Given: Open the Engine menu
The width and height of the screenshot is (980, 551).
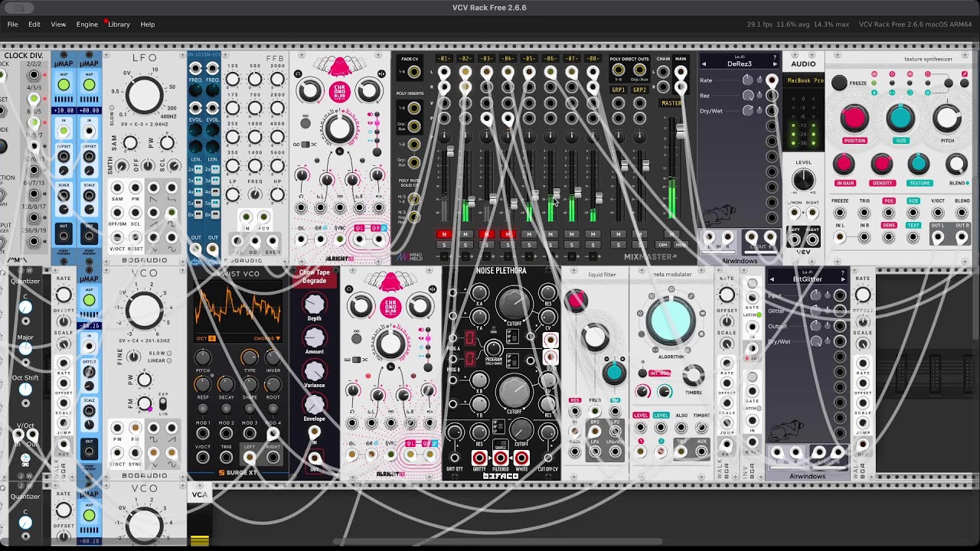Looking at the screenshot, I should click(x=87, y=24).
